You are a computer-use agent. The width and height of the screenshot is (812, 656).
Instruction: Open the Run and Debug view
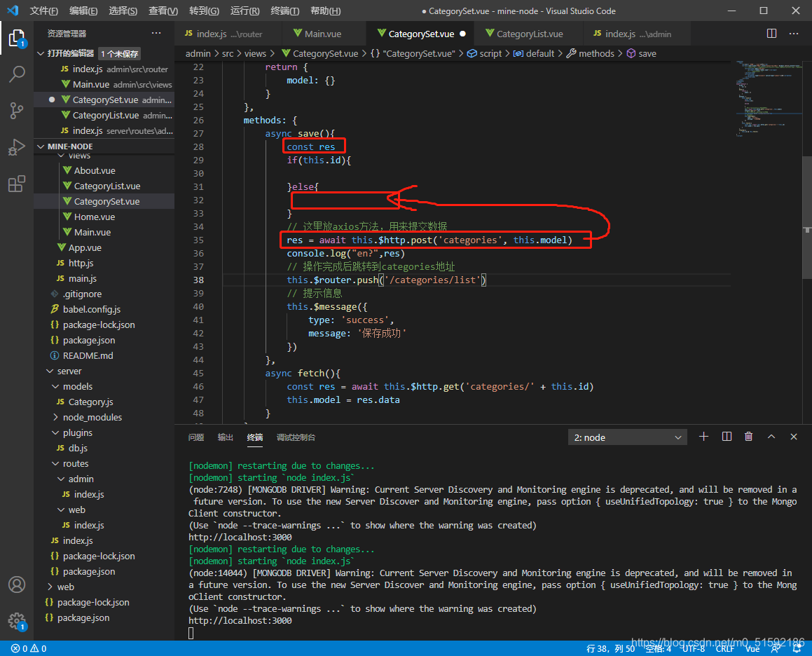pyautogui.click(x=17, y=147)
